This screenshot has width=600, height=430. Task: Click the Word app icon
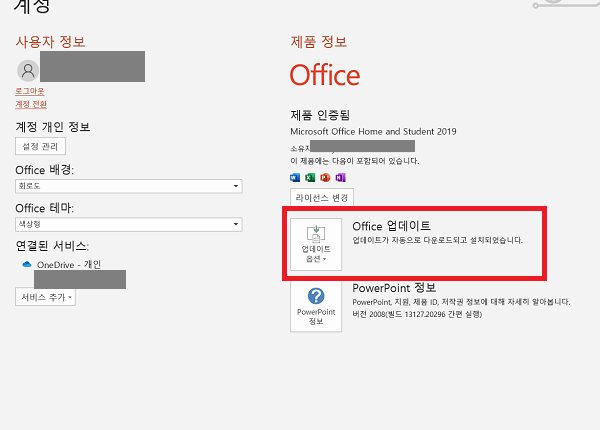[x=295, y=178]
